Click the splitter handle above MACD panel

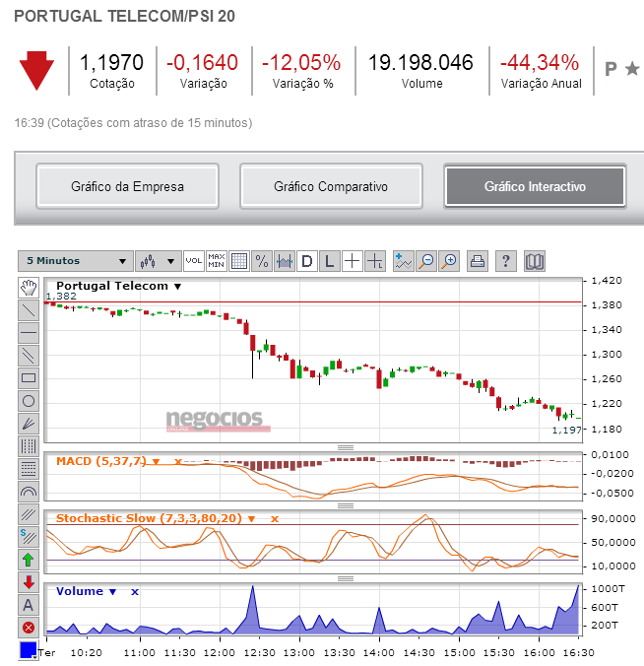coord(346,447)
